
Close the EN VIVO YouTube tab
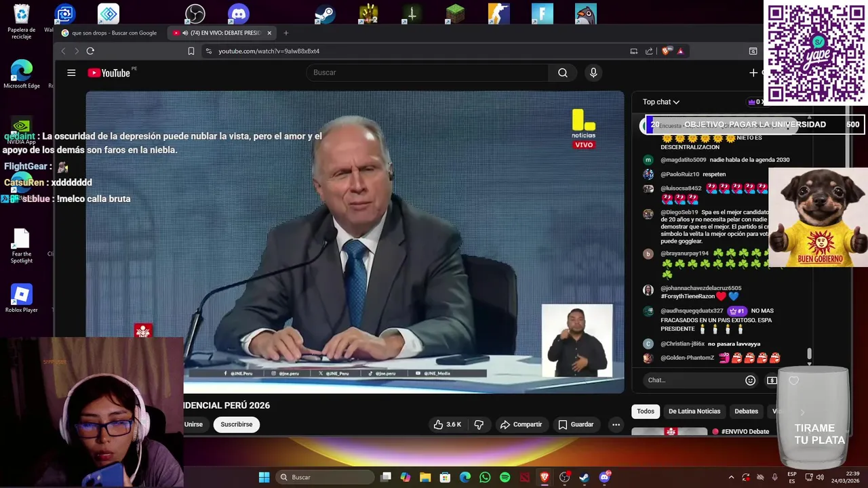click(269, 33)
